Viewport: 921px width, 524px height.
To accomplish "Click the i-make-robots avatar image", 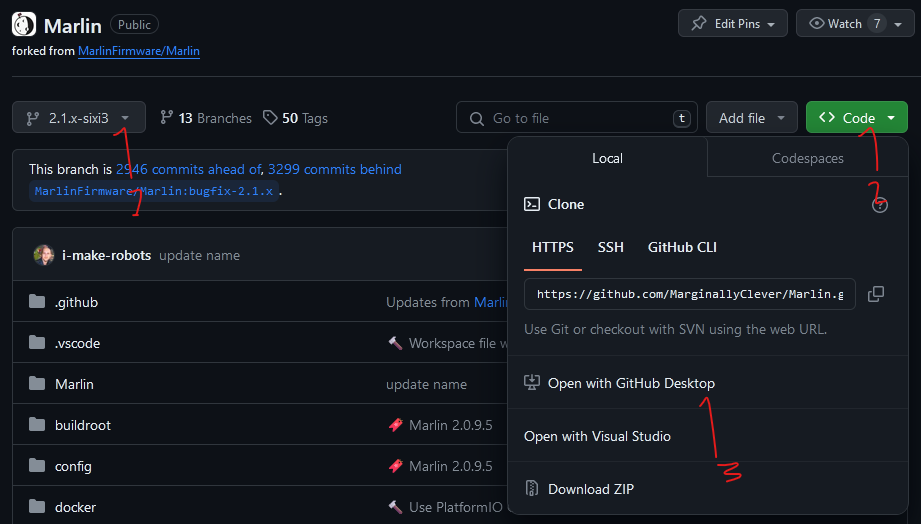I will pos(44,255).
